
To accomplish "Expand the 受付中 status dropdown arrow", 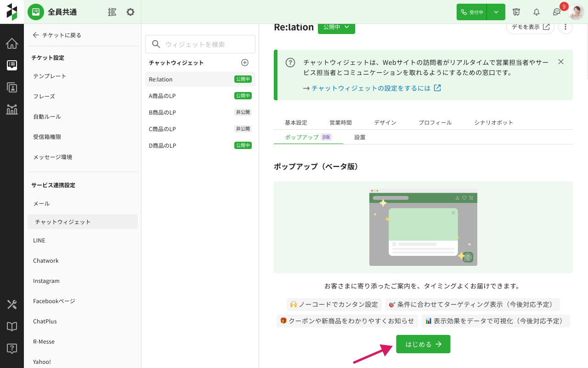I will [496, 12].
